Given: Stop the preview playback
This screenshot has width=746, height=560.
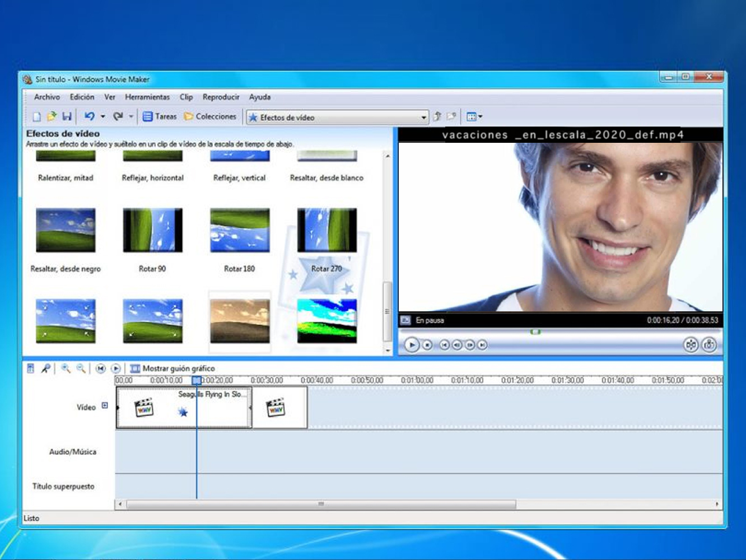Looking at the screenshot, I should click(x=427, y=345).
